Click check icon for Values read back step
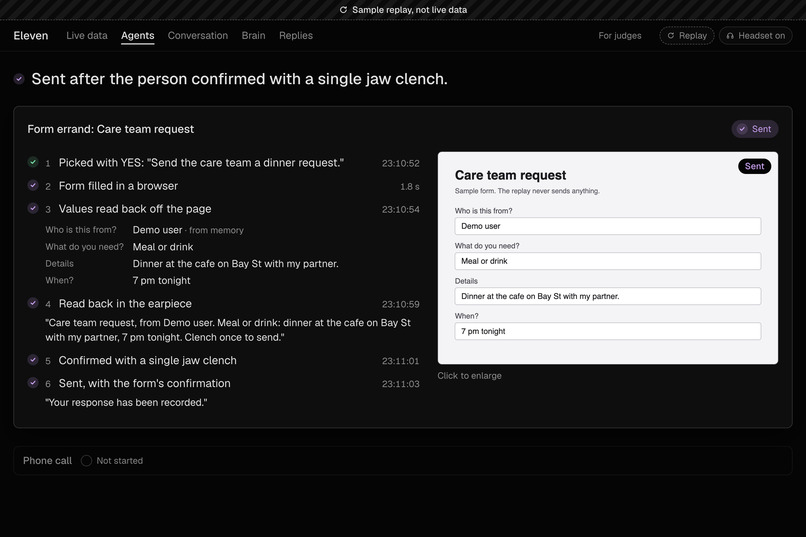 (x=33, y=208)
